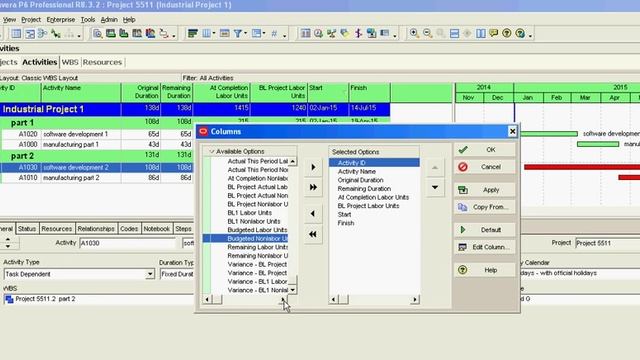Open the Enterprise menu
The width and height of the screenshot is (640, 360).
(x=61, y=20)
